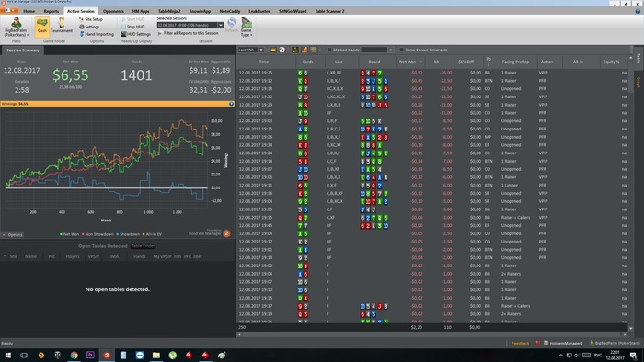Click Stop HUD
The width and height of the screenshot is (644, 362).
132,27
